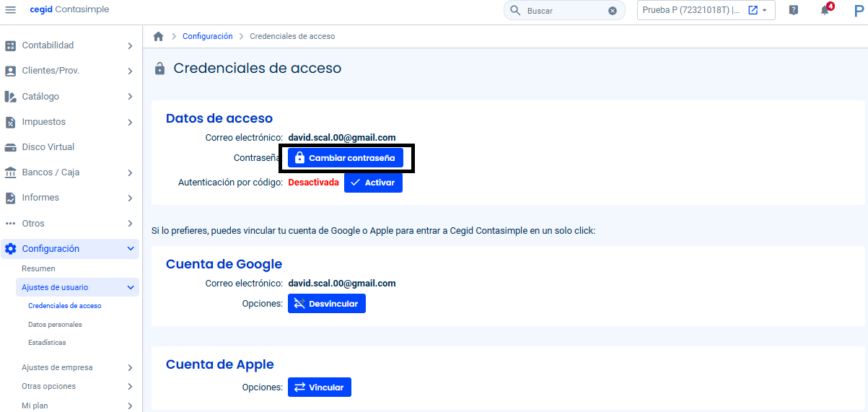Click the Cuenta de Google heading
Screen dimensions: 868x412
pyautogui.click(x=224, y=264)
